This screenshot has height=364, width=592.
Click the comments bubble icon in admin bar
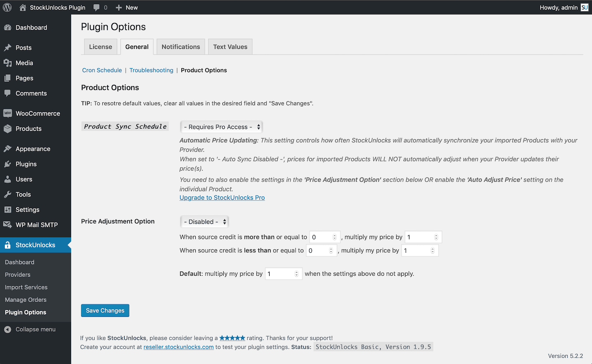pos(97,7)
